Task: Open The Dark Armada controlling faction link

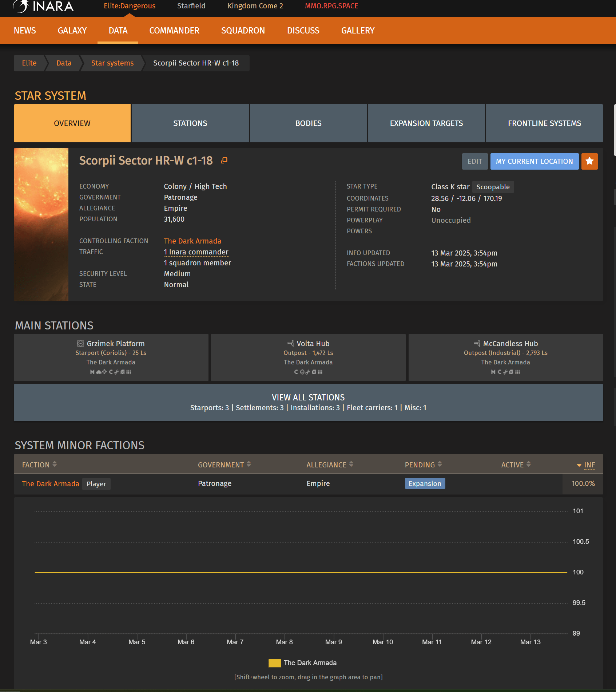Action: 192,241
